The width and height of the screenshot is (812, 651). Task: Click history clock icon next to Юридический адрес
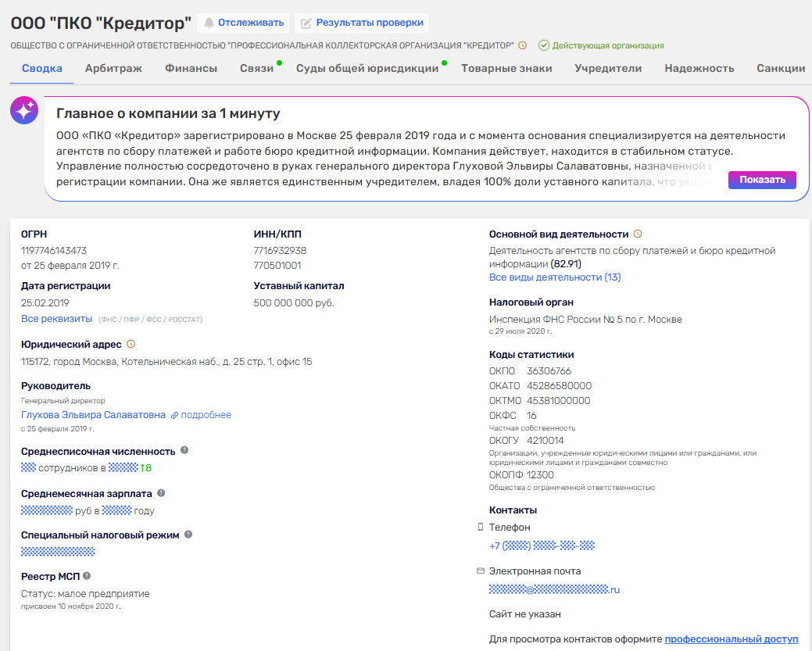tap(131, 344)
